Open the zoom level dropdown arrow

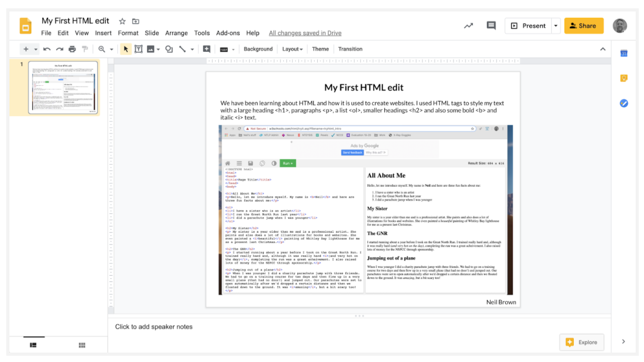(112, 49)
